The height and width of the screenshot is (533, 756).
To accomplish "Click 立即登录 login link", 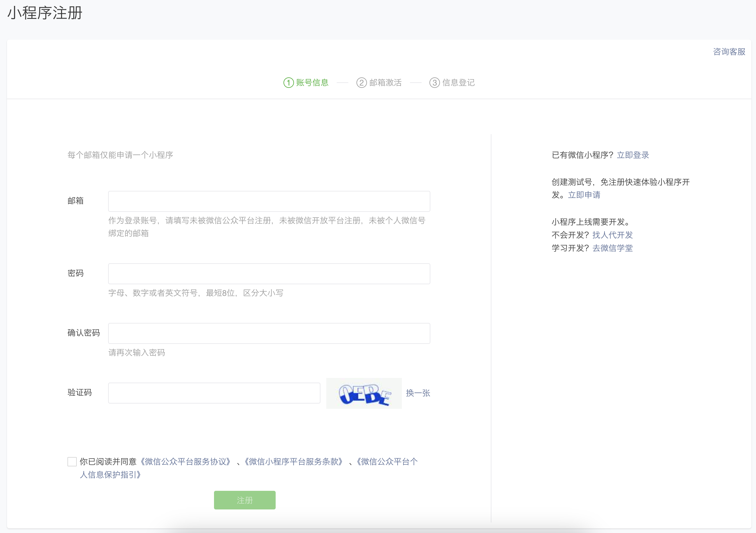I will (x=633, y=155).
